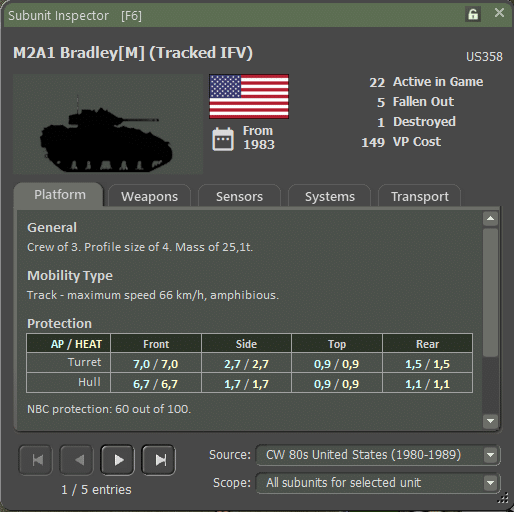Open the Transport tab

tap(420, 196)
